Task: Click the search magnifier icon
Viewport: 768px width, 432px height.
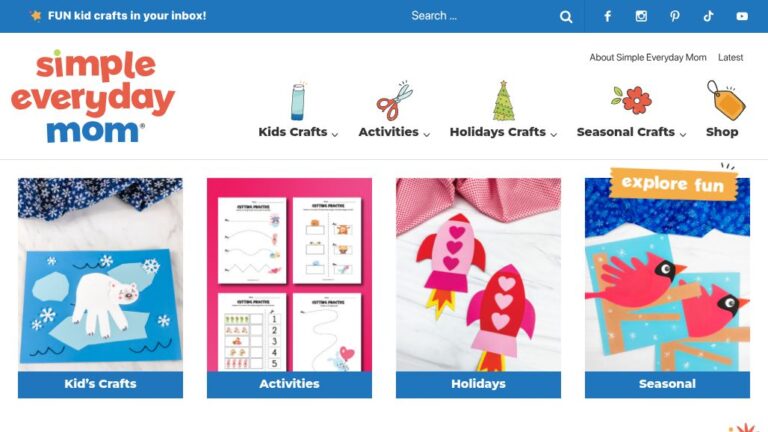Action: tap(566, 17)
